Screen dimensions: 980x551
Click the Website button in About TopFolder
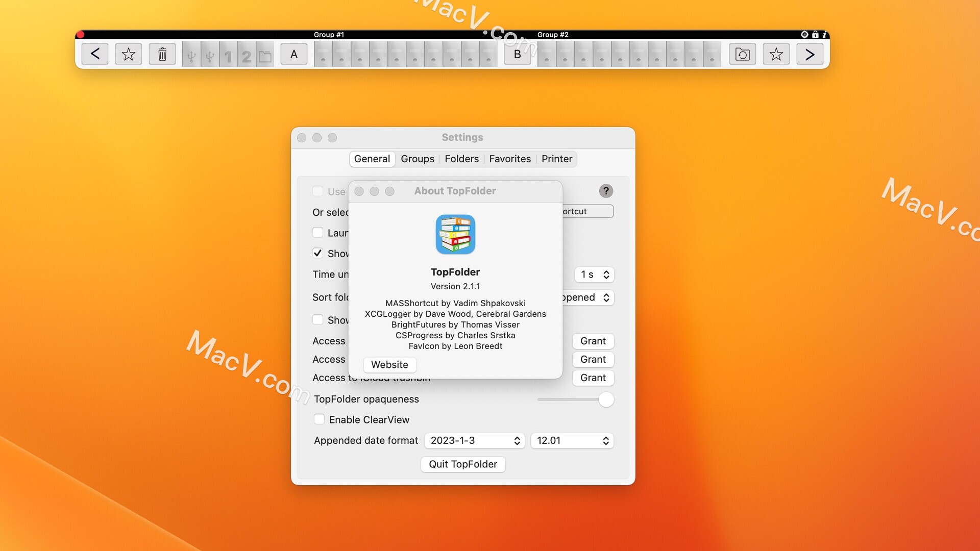[390, 365]
